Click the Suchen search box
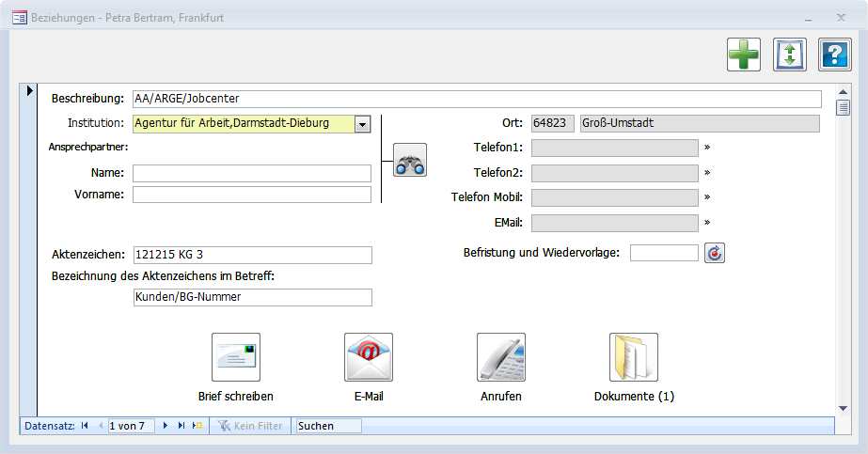 [327, 426]
